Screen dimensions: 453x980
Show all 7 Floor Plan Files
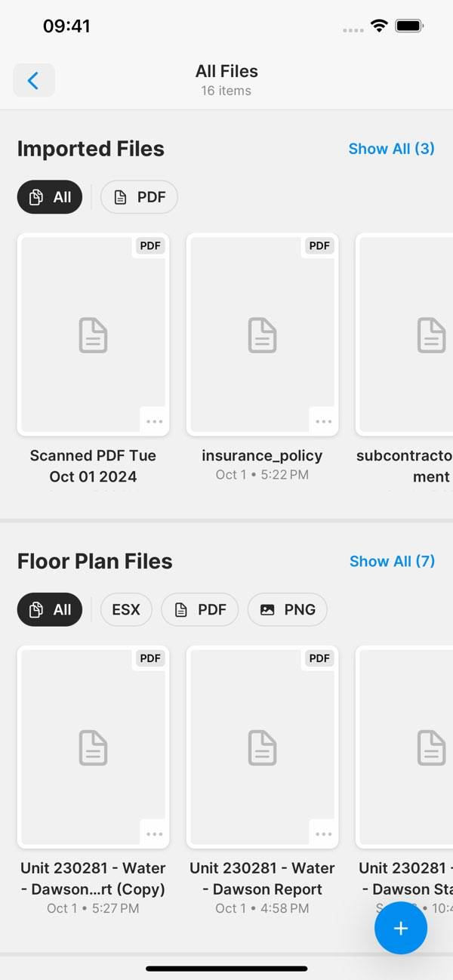(392, 561)
